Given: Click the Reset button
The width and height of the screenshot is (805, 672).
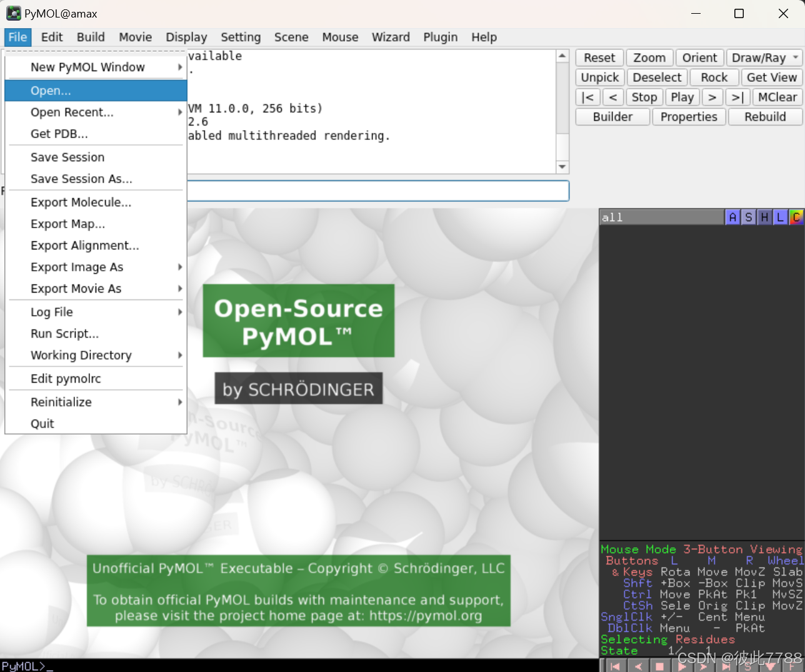Looking at the screenshot, I should click(x=599, y=58).
